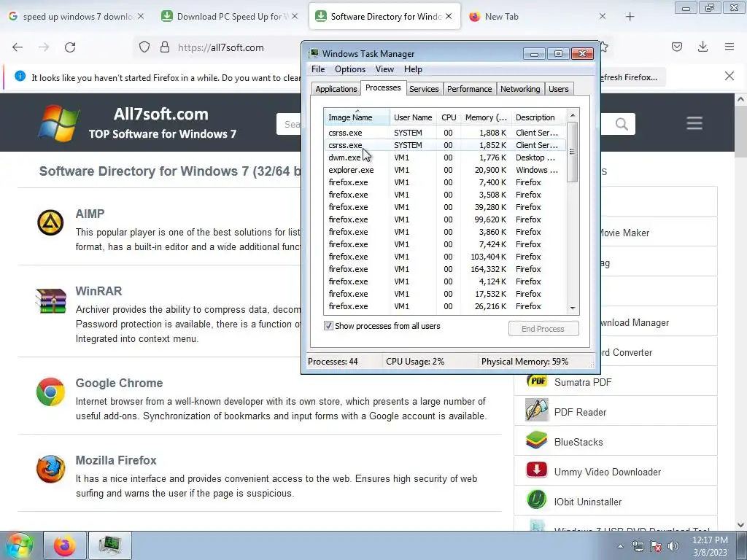The height and width of the screenshot is (560, 747).
Task: Click the End Process button
Action: [543, 329]
